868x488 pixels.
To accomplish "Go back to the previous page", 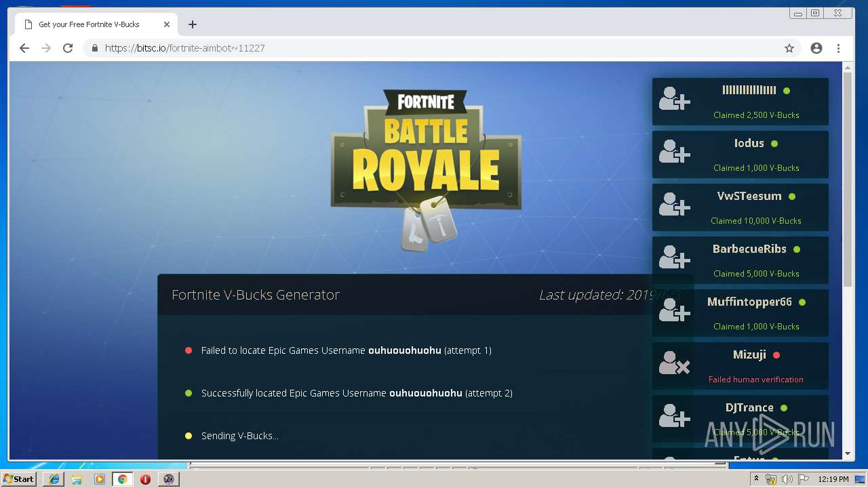I will 24,48.
